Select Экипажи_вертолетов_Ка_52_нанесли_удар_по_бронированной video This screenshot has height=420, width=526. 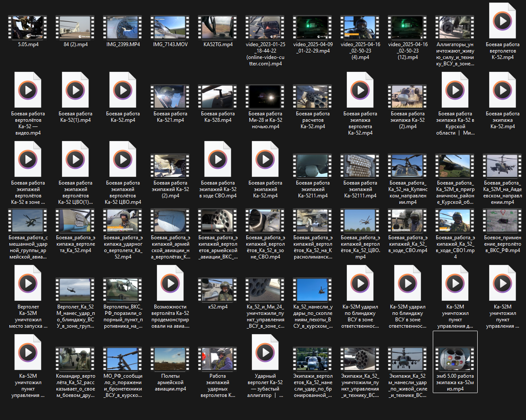coord(313,359)
